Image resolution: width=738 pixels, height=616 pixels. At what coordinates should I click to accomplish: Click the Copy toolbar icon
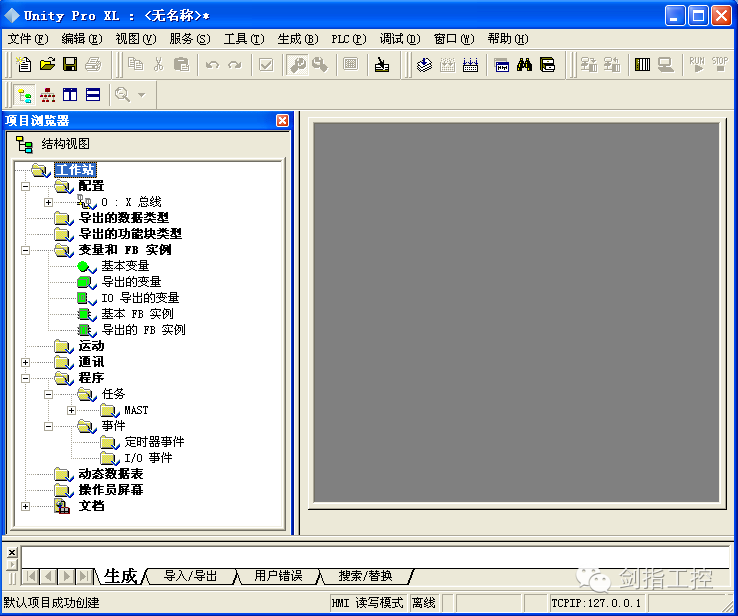(136, 64)
